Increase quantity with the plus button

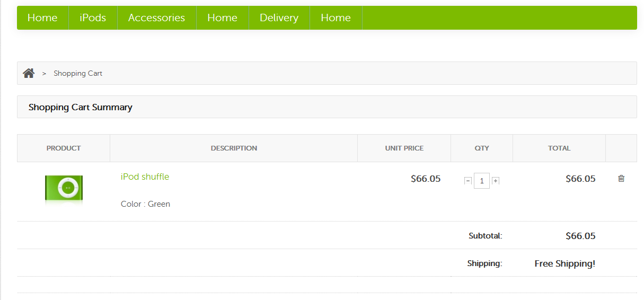click(496, 181)
